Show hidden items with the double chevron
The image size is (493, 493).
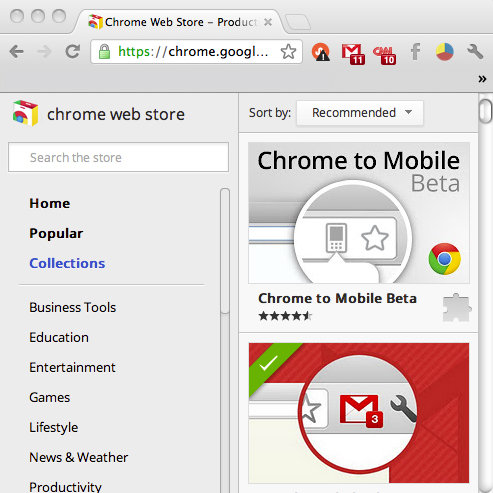tap(482, 79)
